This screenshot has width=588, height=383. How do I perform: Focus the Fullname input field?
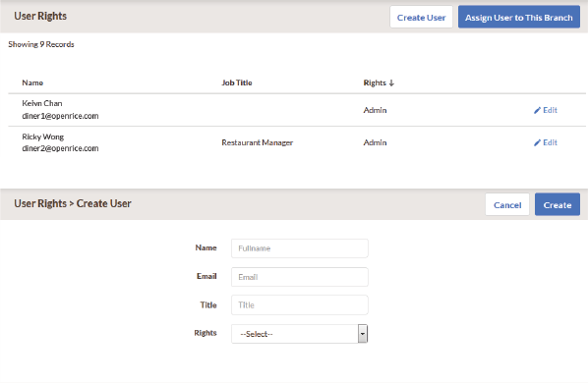coord(300,248)
